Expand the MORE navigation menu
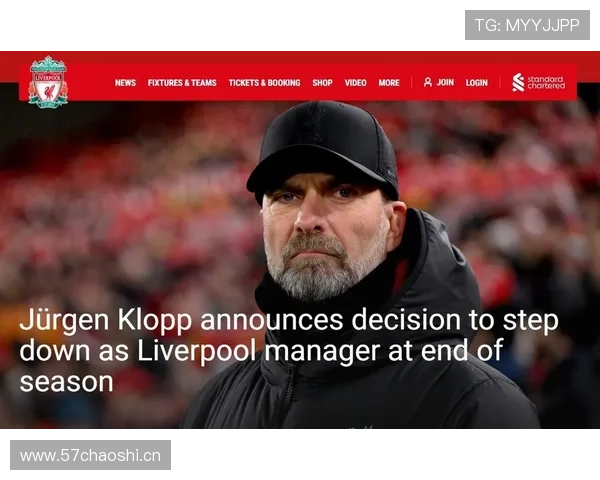Viewport: 600px width, 480px height. pos(389,83)
